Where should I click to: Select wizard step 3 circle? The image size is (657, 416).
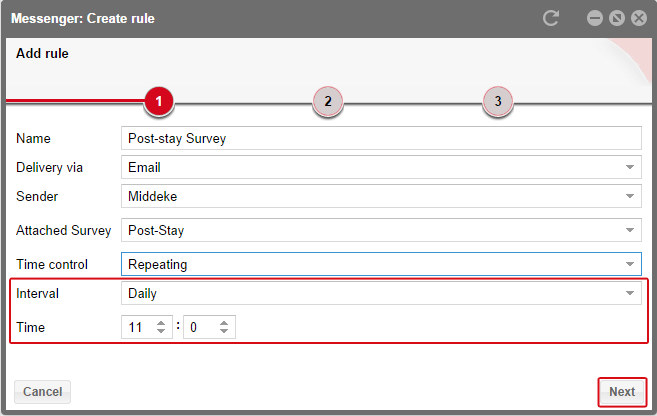pyautogui.click(x=497, y=101)
